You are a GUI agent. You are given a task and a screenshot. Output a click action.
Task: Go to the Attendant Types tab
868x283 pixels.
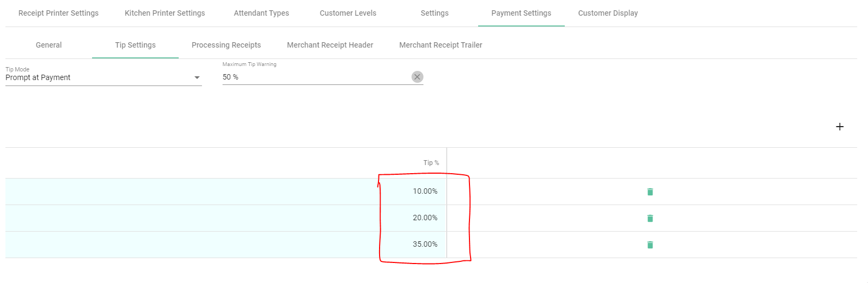tap(262, 13)
